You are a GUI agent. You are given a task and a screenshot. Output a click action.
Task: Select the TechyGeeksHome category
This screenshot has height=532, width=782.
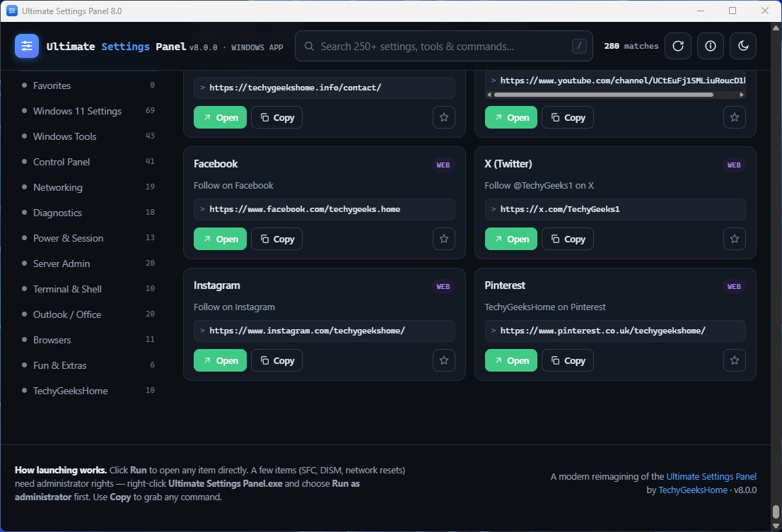click(x=88, y=390)
